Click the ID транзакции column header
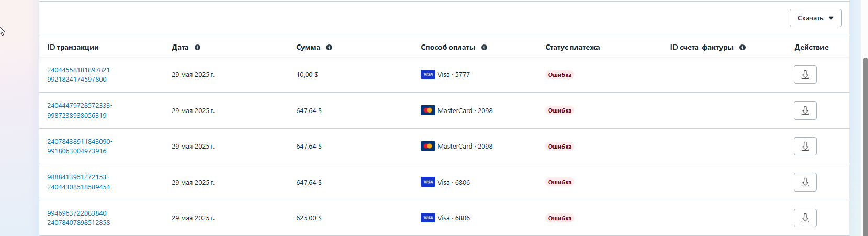 (73, 47)
